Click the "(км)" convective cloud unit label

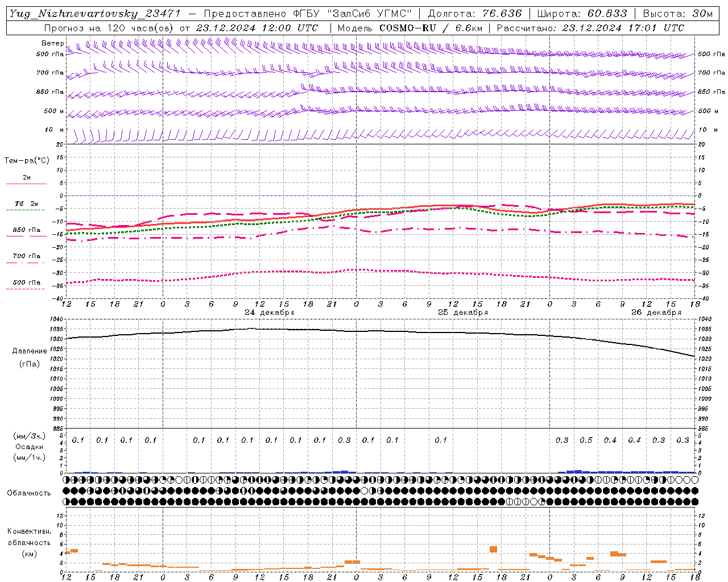tap(30, 554)
